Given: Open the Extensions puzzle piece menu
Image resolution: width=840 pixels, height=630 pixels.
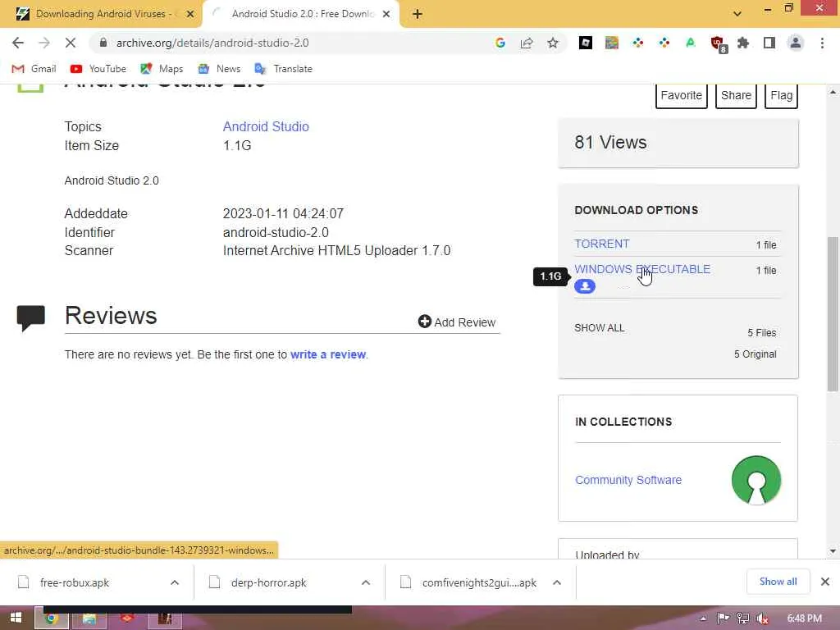Looking at the screenshot, I should click(743, 43).
